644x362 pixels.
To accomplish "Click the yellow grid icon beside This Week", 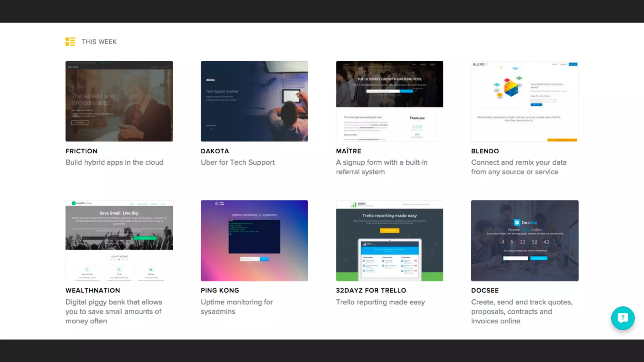I will coord(70,41).
